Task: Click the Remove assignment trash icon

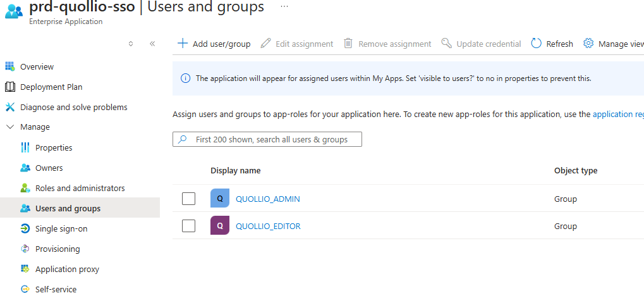Action: 348,43
